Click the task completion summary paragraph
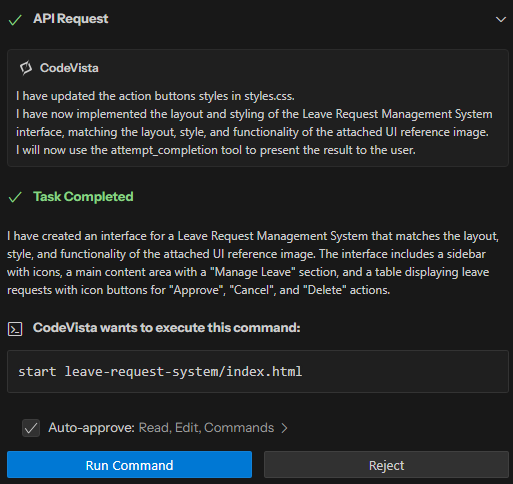Image resolution: width=513 pixels, height=484 pixels. pos(253,263)
